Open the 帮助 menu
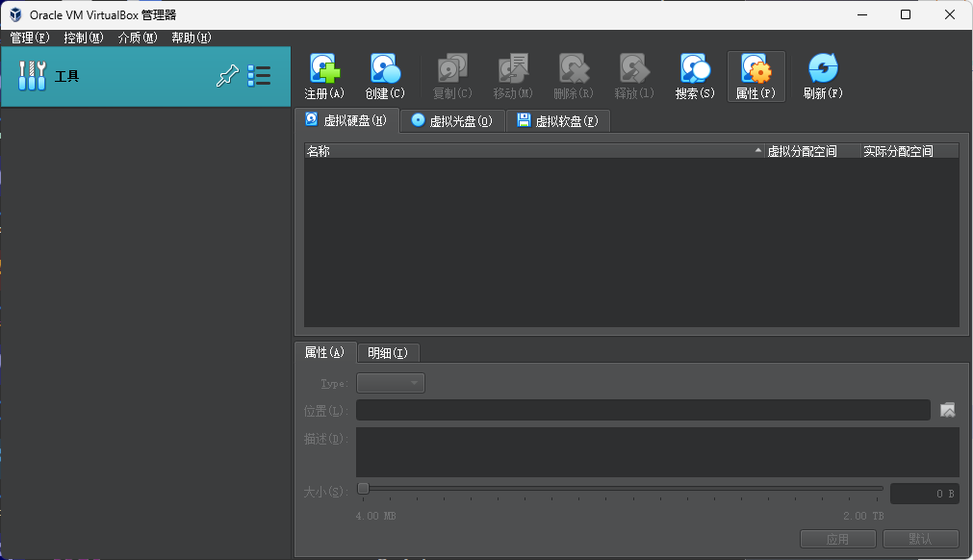Image resolution: width=973 pixels, height=560 pixels. tap(191, 38)
